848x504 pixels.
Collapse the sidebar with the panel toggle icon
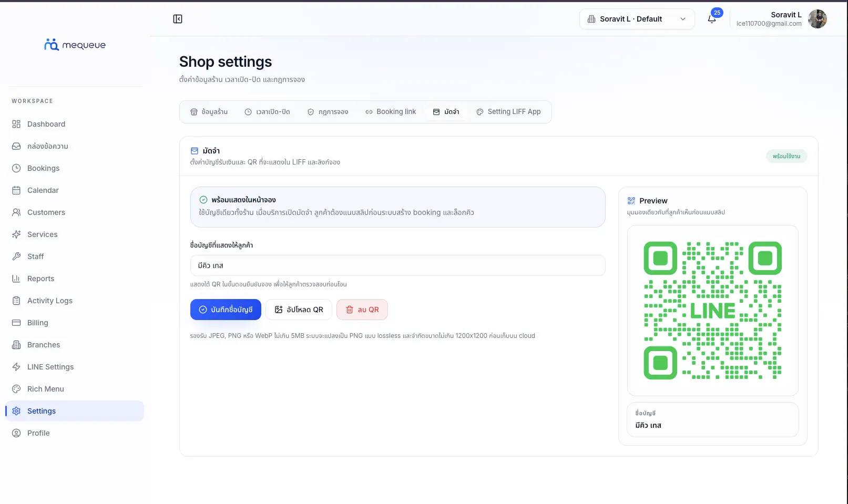(178, 19)
